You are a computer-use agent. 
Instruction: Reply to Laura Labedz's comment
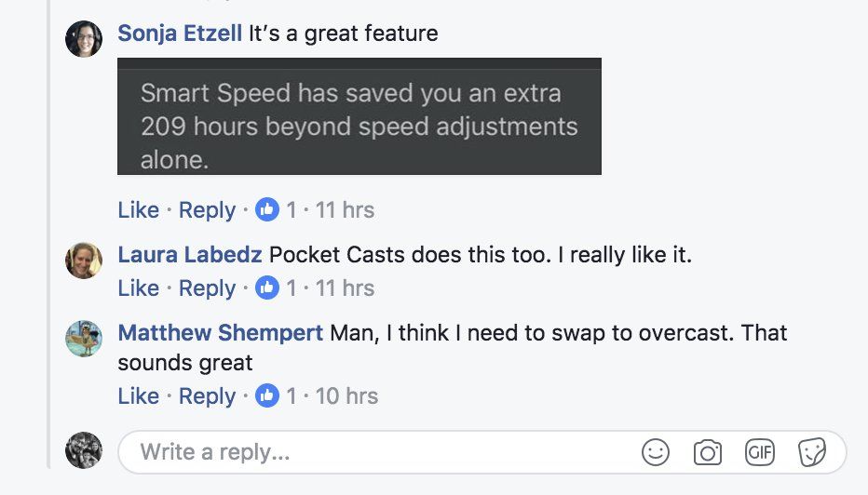coord(207,288)
